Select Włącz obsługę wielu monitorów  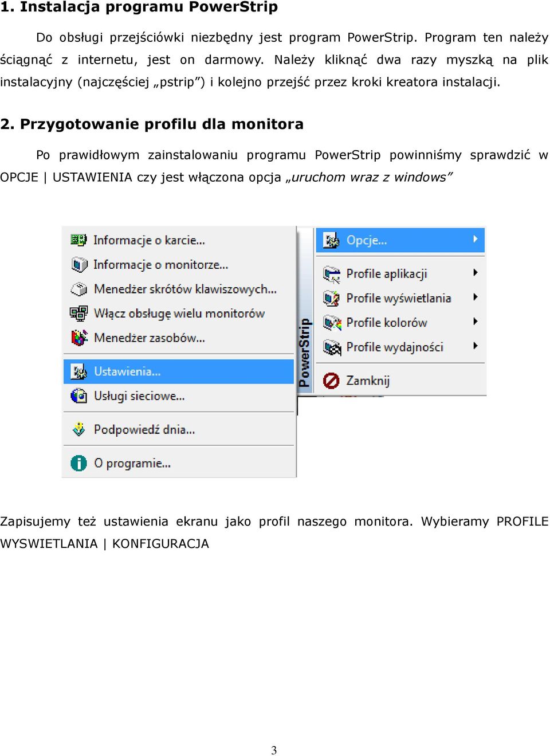coord(179,314)
